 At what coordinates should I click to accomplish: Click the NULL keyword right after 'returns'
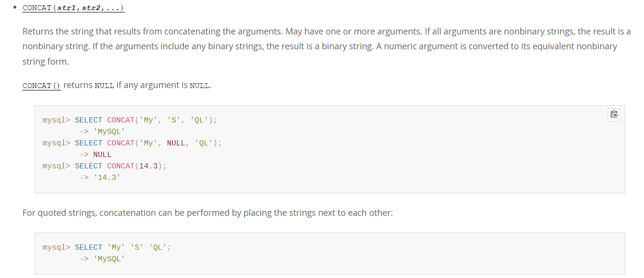pyautogui.click(x=104, y=86)
